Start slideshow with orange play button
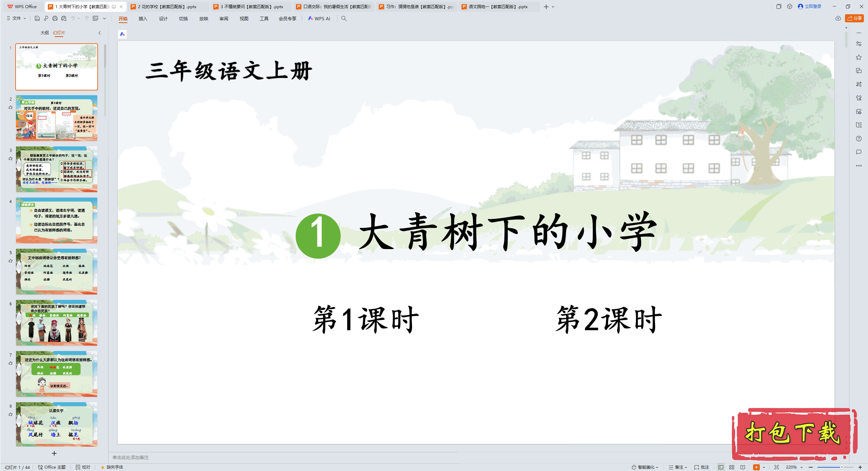This screenshot has height=471, width=868. (x=756, y=467)
